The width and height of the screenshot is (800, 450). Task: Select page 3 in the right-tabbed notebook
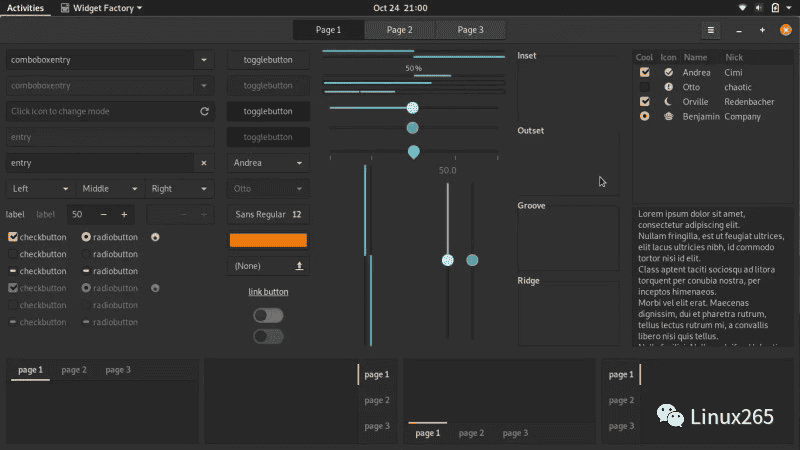pos(377,426)
